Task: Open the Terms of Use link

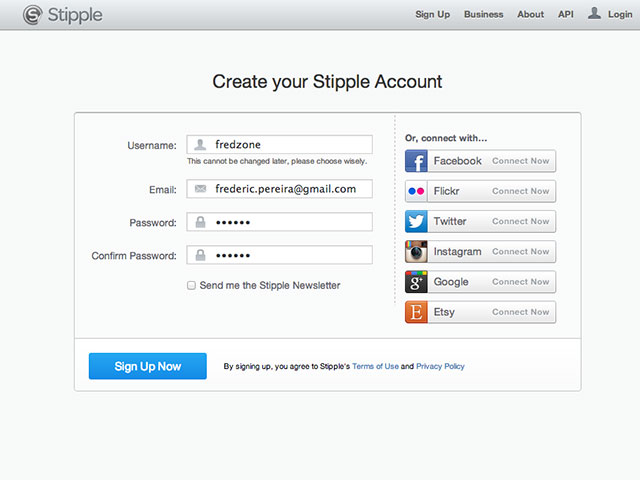Action: [x=376, y=366]
